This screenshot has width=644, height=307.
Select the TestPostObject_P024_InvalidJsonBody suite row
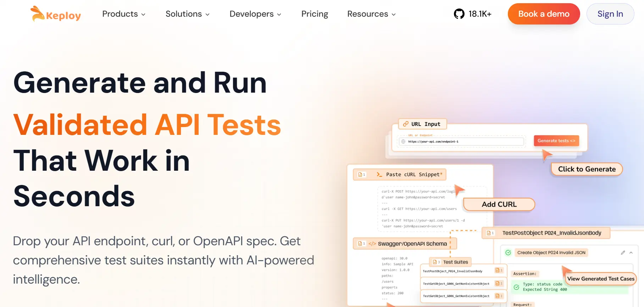point(463,271)
